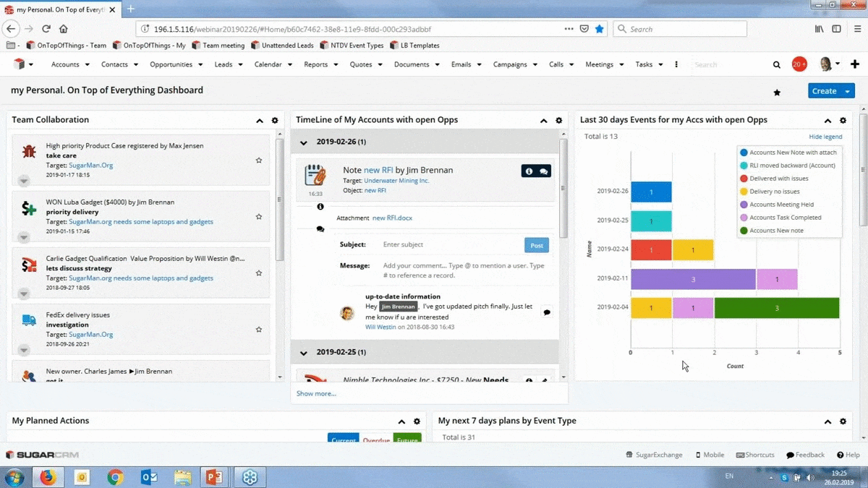Click the green bar for 2019-02-04
Viewport: 868px width, 488px height.
(x=777, y=308)
